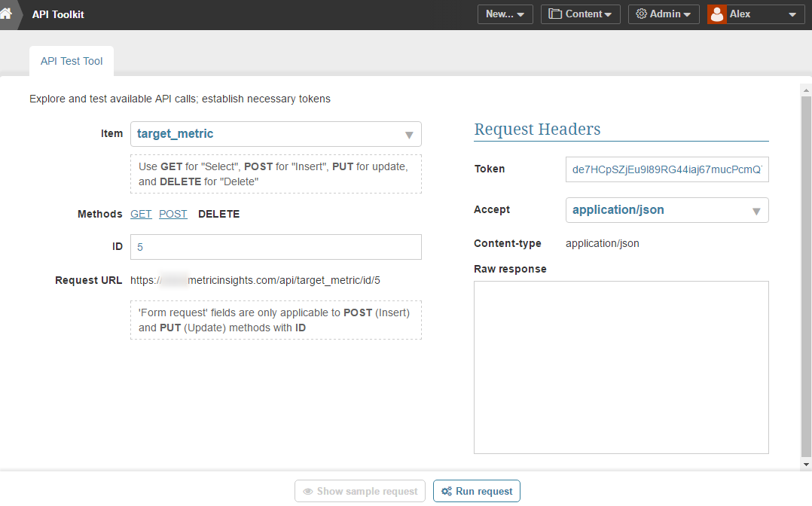Expand the Alex user menu arrow
Viewport: 812px width, 506px height.
(792, 14)
